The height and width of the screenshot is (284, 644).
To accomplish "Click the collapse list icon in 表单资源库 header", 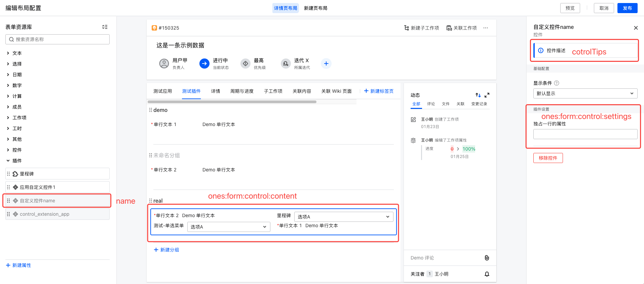I will click(105, 27).
